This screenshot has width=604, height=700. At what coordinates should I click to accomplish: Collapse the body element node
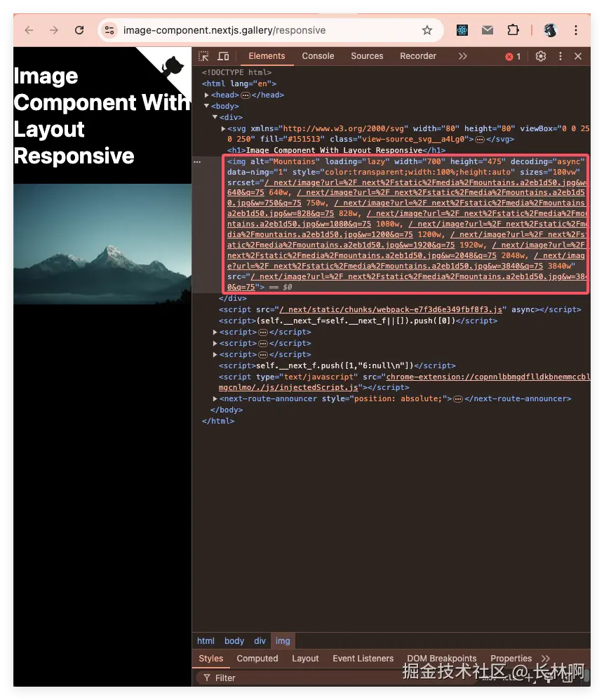coord(207,106)
